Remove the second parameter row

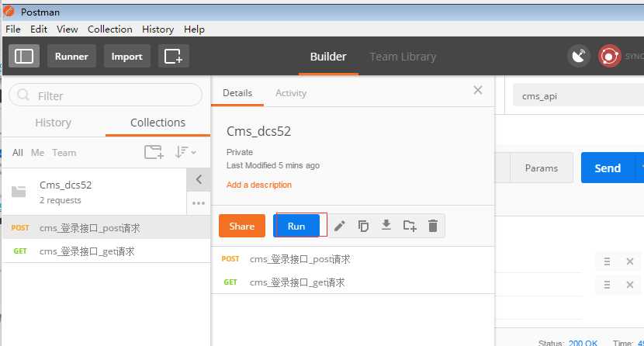630,285
